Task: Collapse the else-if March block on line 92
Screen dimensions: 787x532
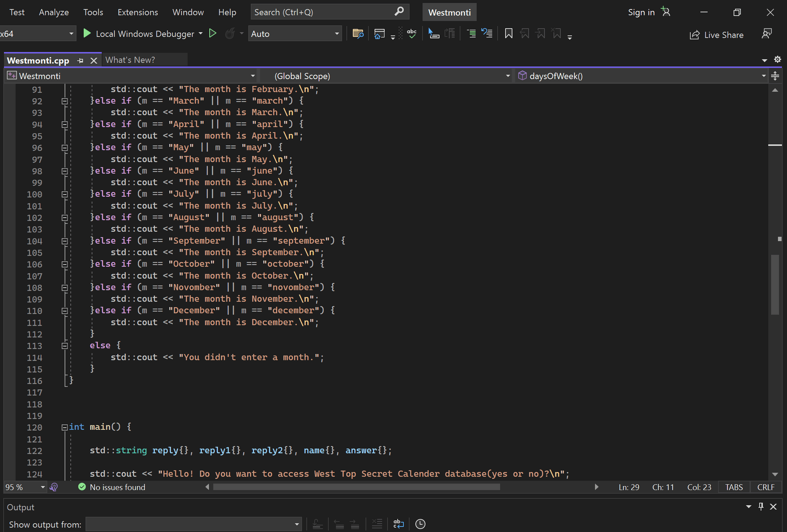Action: pos(65,101)
